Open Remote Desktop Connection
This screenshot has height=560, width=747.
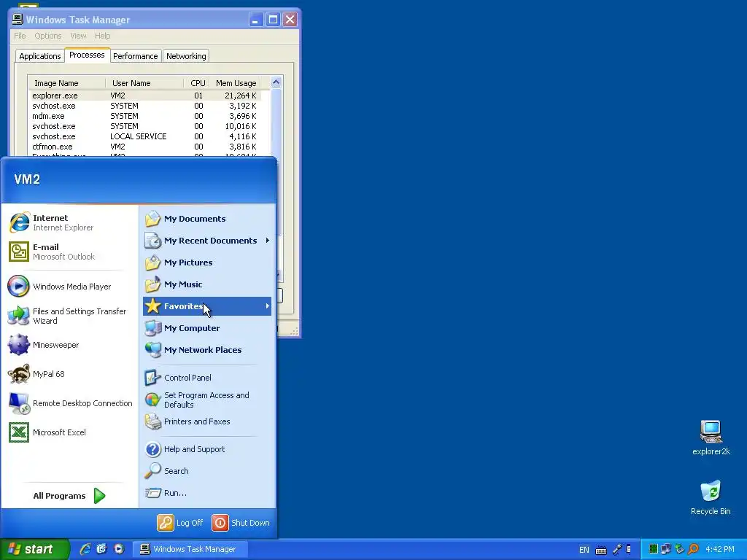[69, 402]
